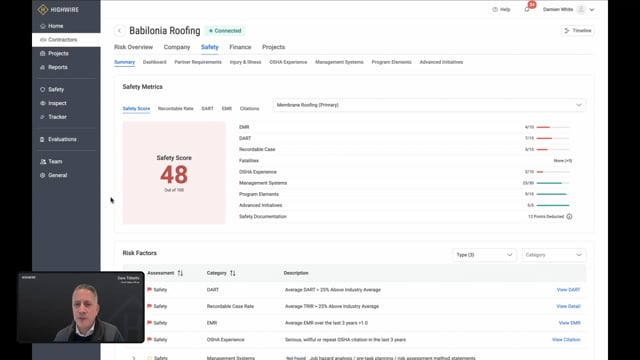Click the View DART link
The image size is (640, 360).
(x=568, y=290)
